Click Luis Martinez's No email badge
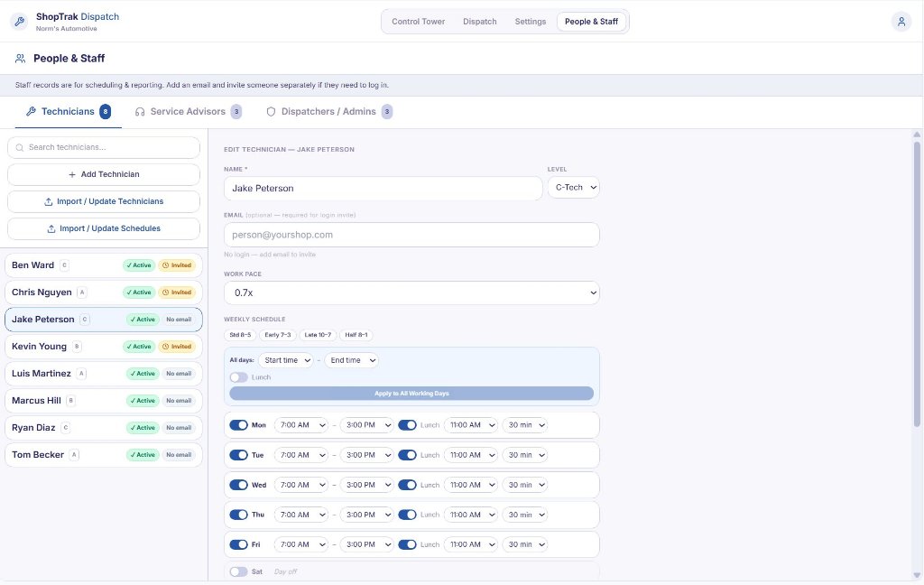 (x=179, y=374)
